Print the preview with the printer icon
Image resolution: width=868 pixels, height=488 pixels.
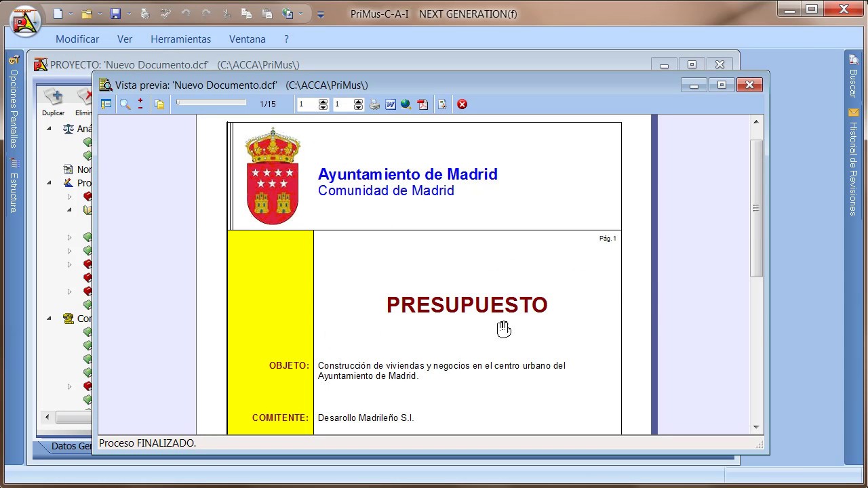(x=374, y=104)
